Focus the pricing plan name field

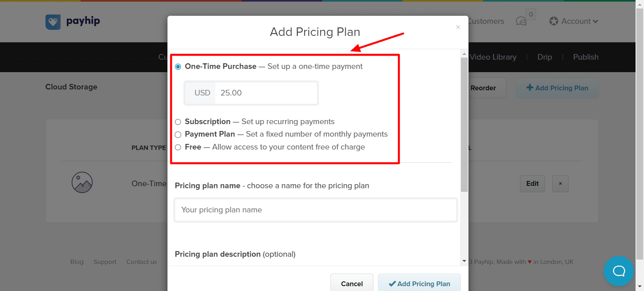pos(316,210)
